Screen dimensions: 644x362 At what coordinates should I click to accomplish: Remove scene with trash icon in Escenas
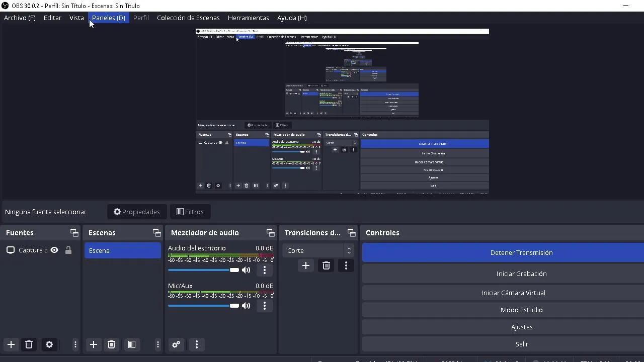pyautogui.click(x=112, y=344)
